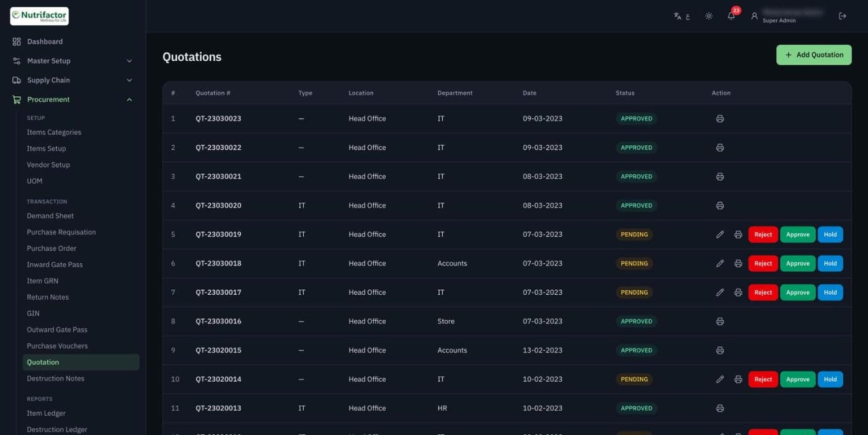Open Inward Gate Pass
Screen dimensions: 868x435
tap(55, 264)
